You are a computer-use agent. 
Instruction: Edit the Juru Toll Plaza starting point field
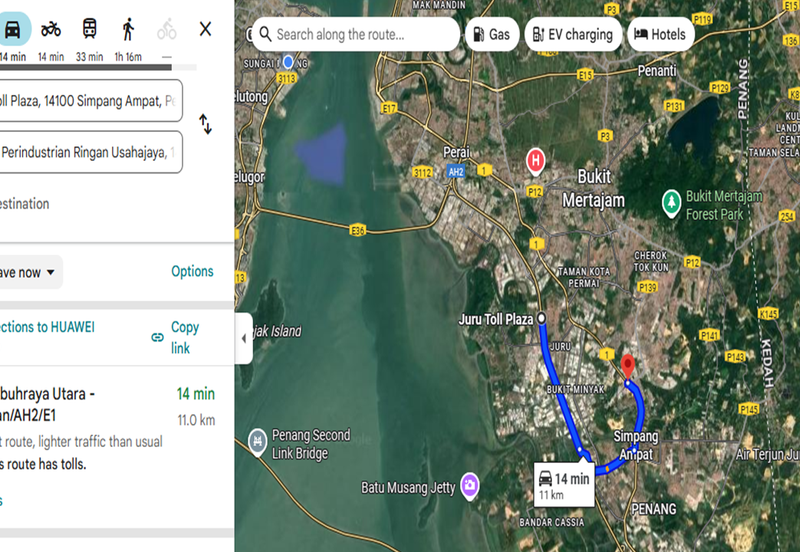click(x=90, y=100)
